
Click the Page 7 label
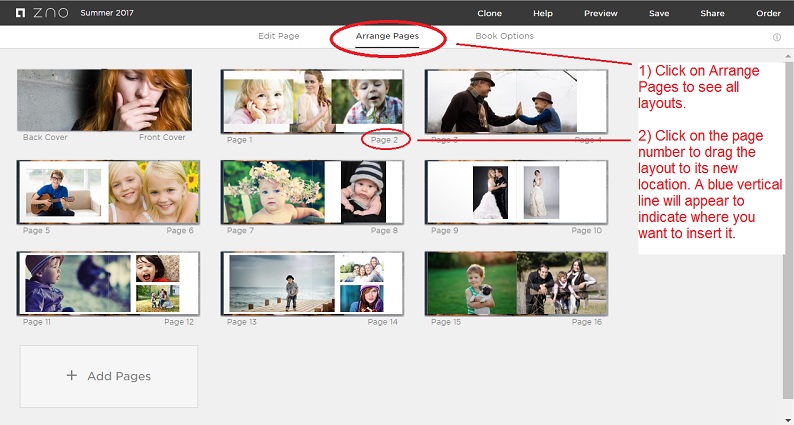click(240, 230)
